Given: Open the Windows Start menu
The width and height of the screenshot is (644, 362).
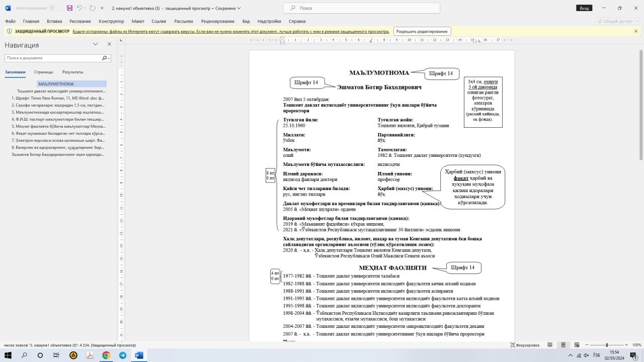Looking at the screenshot, I should pyautogui.click(x=8, y=355).
